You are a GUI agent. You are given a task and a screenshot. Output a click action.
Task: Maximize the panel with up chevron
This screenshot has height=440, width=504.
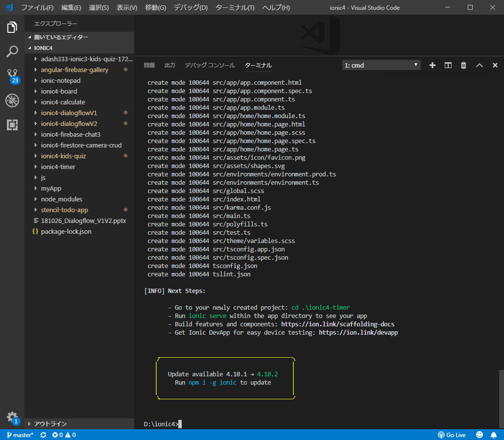[479, 65]
